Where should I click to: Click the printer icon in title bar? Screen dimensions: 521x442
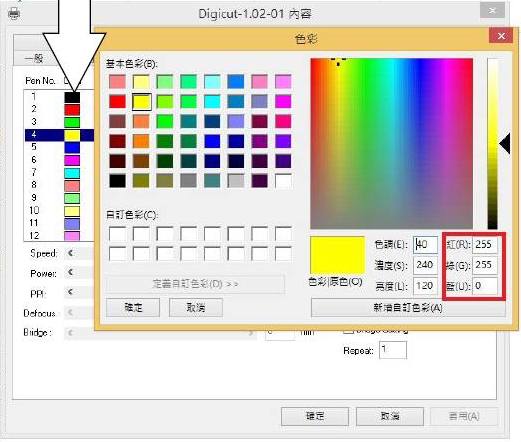tap(14, 13)
